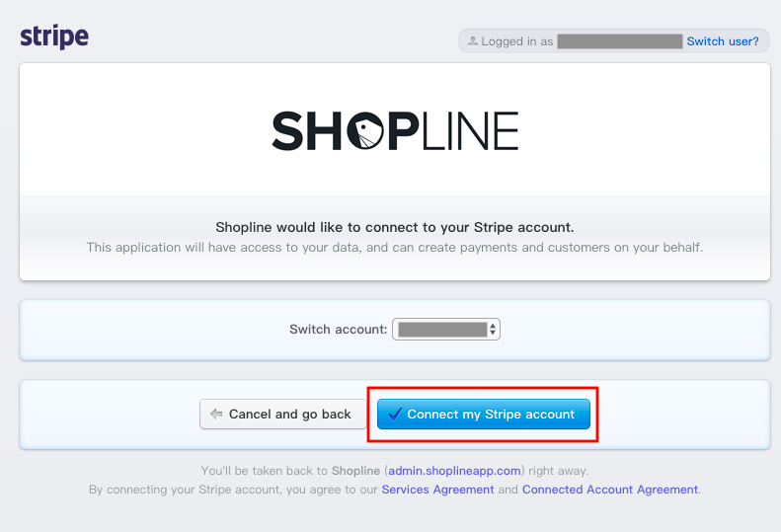Click the Switch account dropdown arrows
The image size is (781, 532).
(x=493, y=330)
